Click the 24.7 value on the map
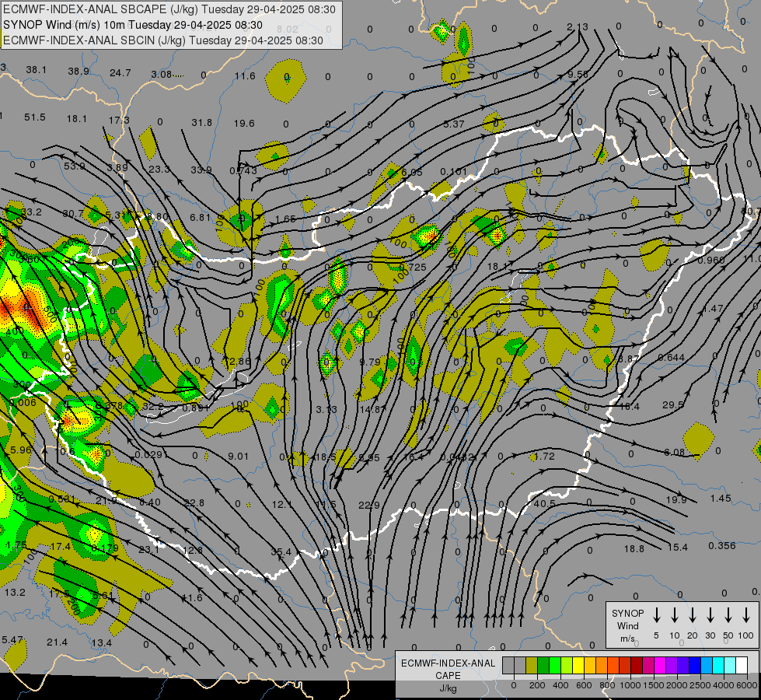Screen dimensions: 761x700 (120, 73)
